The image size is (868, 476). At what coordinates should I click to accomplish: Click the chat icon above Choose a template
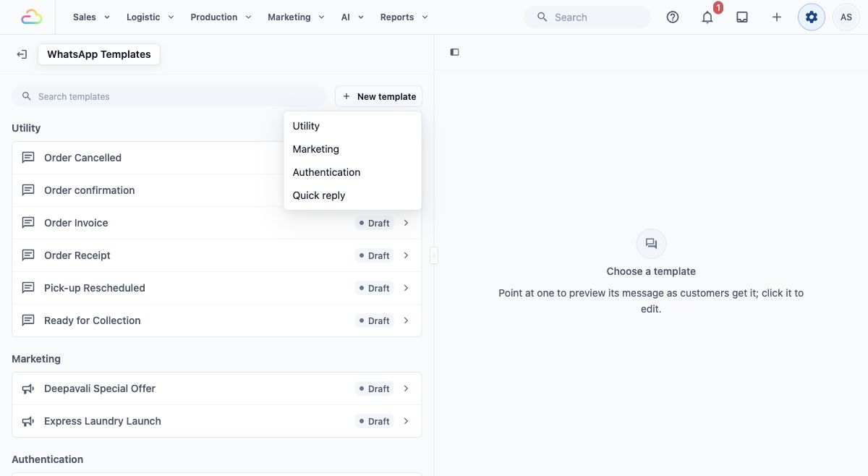click(651, 244)
